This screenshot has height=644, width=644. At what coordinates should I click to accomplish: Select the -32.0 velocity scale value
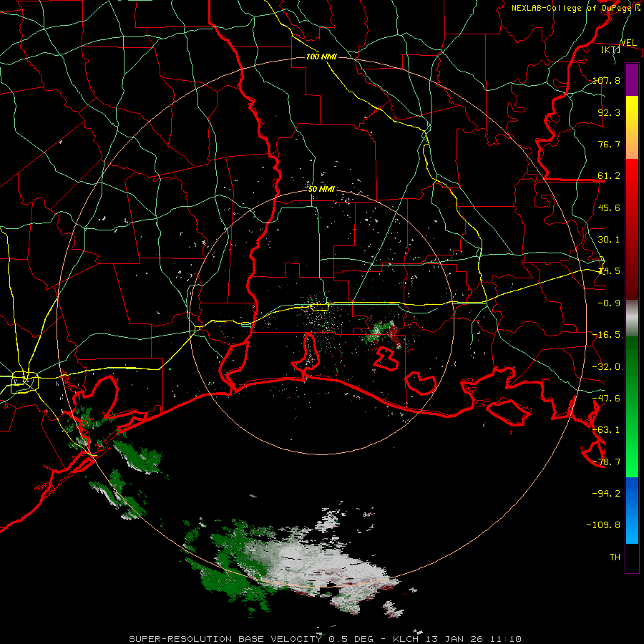pos(606,367)
